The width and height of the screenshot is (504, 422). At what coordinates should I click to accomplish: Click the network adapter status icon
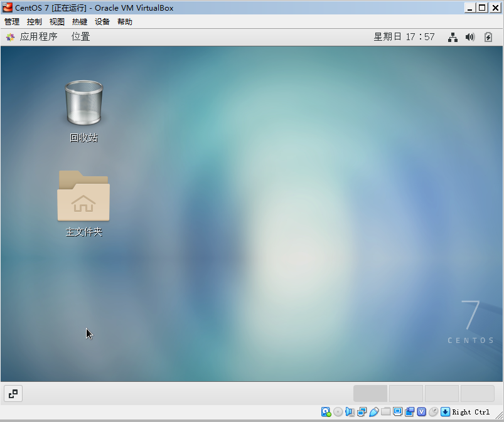[361, 412]
